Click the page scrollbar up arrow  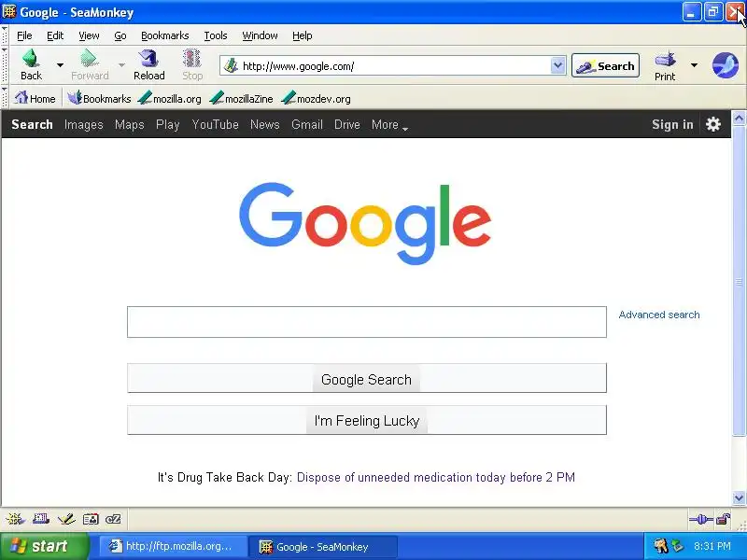[739, 118]
